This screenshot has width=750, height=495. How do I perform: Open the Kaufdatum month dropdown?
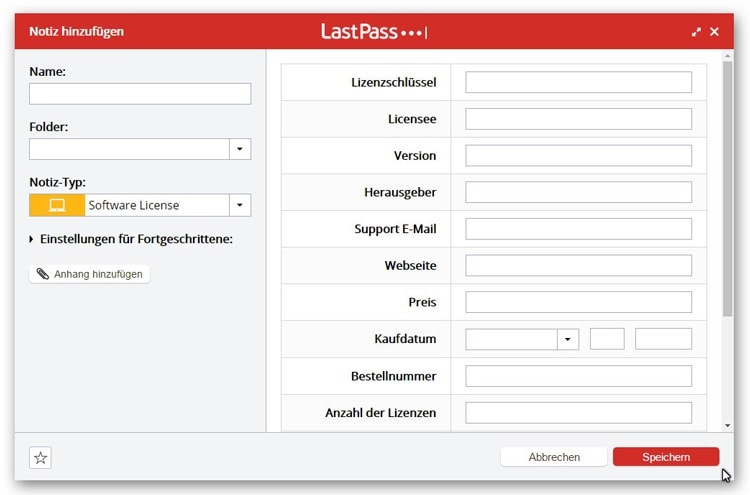(x=568, y=339)
